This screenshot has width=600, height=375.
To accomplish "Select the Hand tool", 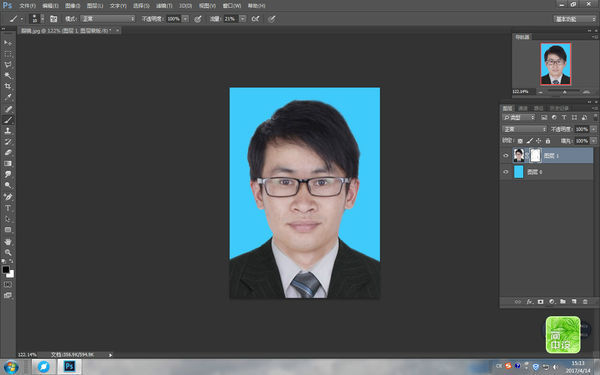I will pos(8,242).
